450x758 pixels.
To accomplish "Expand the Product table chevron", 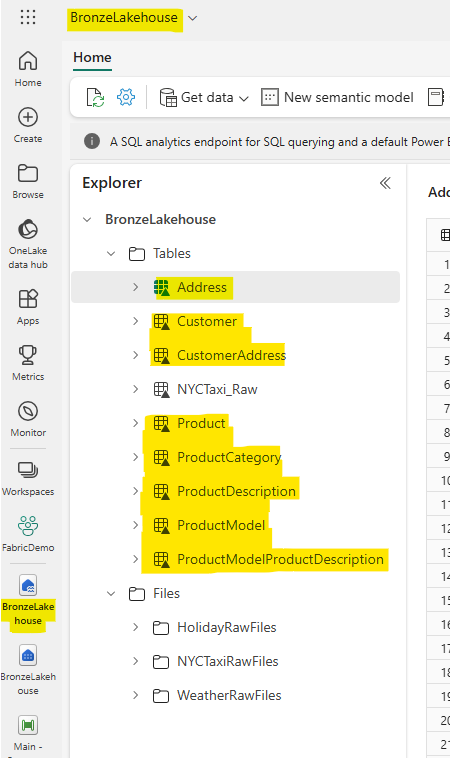I will (136, 423).
